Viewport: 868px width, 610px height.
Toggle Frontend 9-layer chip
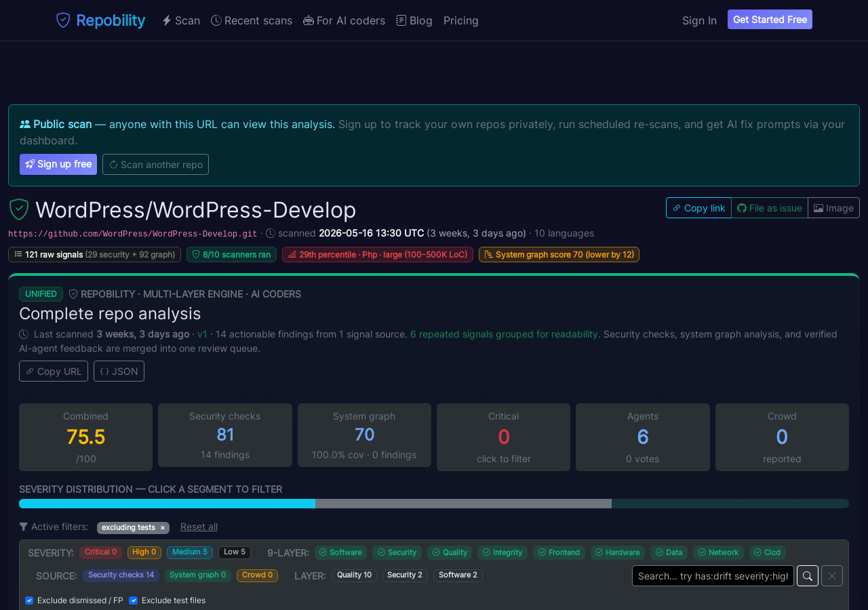559,552
